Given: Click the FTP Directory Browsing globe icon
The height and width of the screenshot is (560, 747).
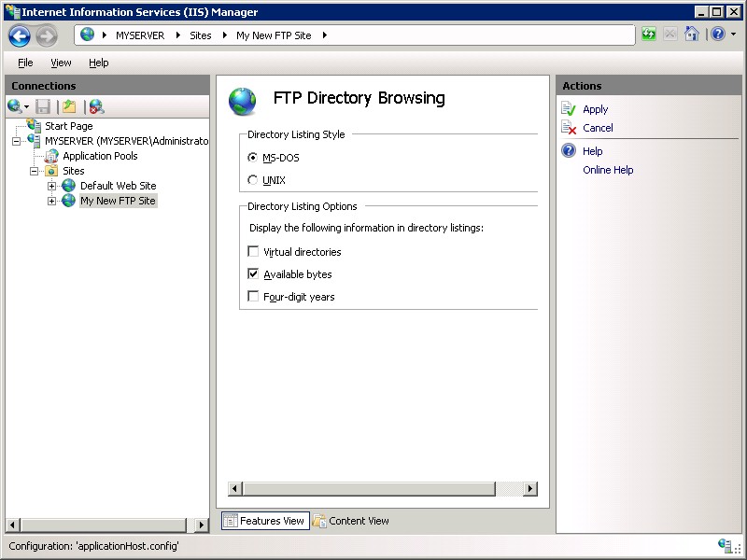Looking at the screenshot, I should (243, 101).
